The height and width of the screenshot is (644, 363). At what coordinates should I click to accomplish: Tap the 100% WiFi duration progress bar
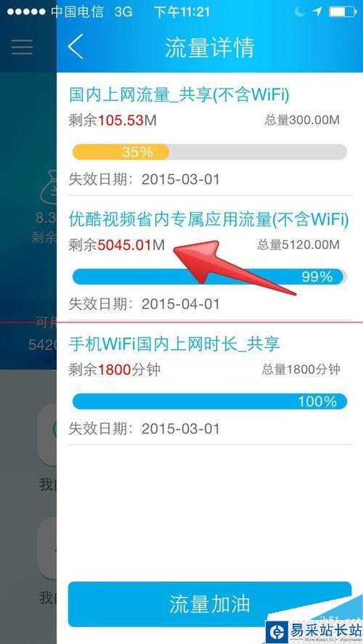tap(209, 402)
